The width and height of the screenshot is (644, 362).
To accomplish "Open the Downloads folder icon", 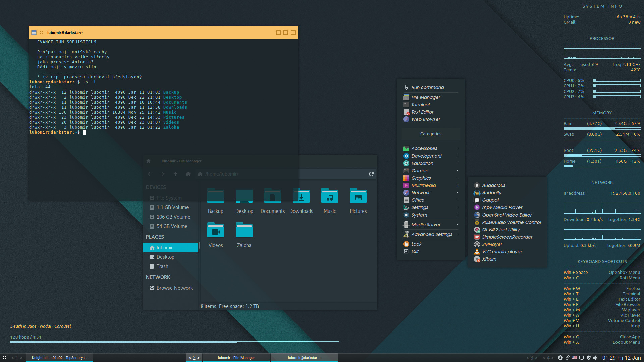I will pos(301,197).
